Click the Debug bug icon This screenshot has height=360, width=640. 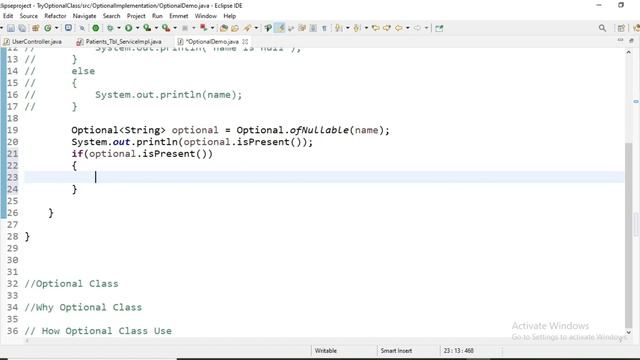tap(110, 28)
